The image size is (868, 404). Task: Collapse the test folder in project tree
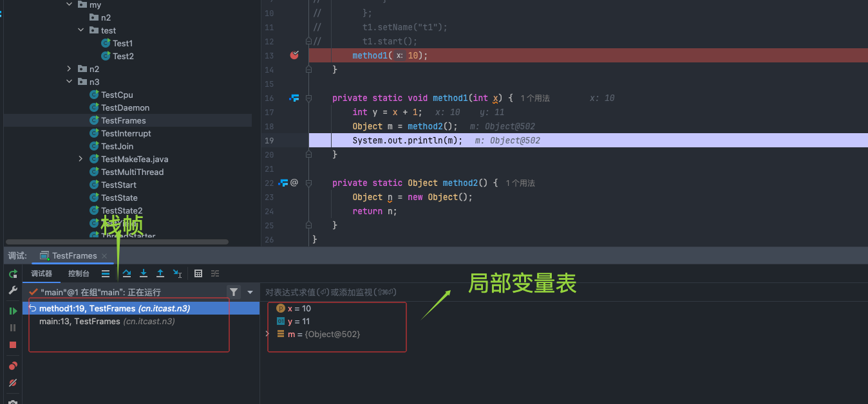click(x=80, y=30)
